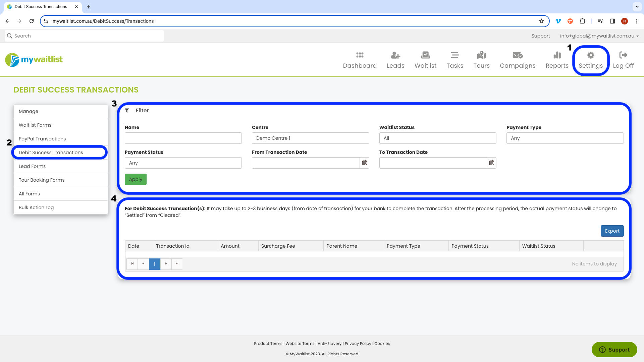Viewport: 644px width, 362px height.
Task: Click the mywaitlist logo
Action: (x=34, y=60)
